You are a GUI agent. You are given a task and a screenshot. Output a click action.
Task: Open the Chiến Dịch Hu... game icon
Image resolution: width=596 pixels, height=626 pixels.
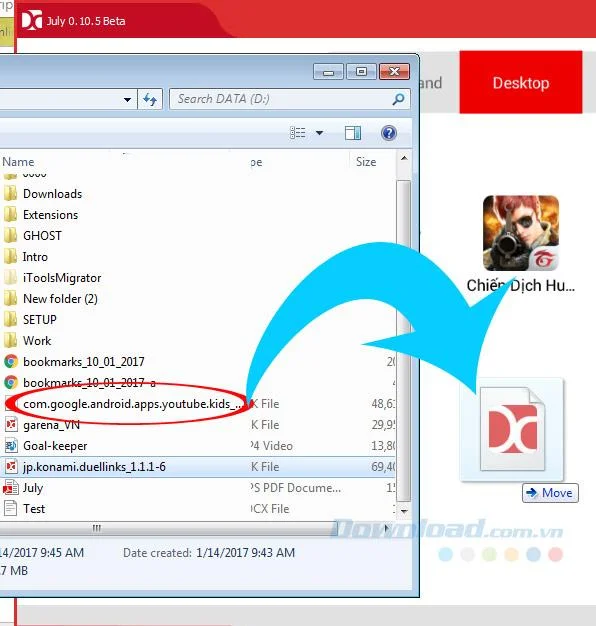521,233
